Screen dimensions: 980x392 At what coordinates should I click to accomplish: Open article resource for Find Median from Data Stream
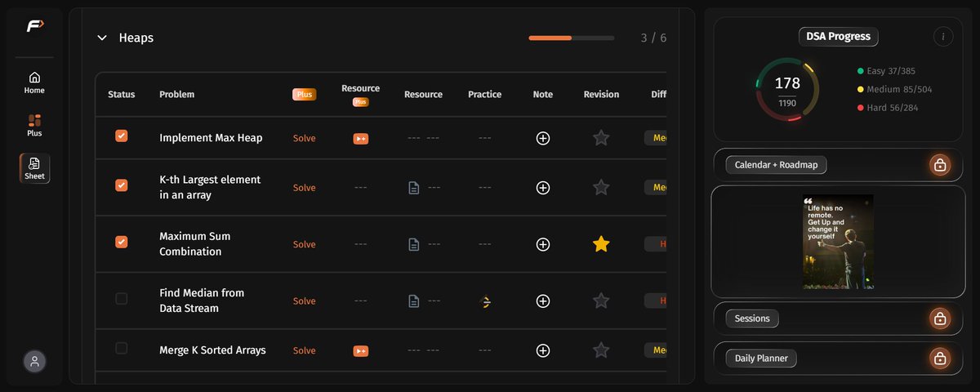[414, 301]
